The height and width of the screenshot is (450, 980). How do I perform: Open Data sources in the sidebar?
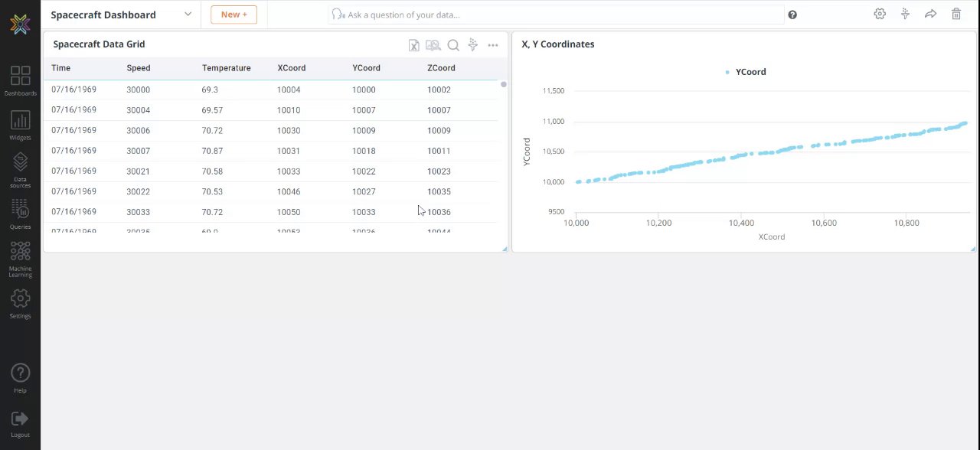tap(20, 170)
